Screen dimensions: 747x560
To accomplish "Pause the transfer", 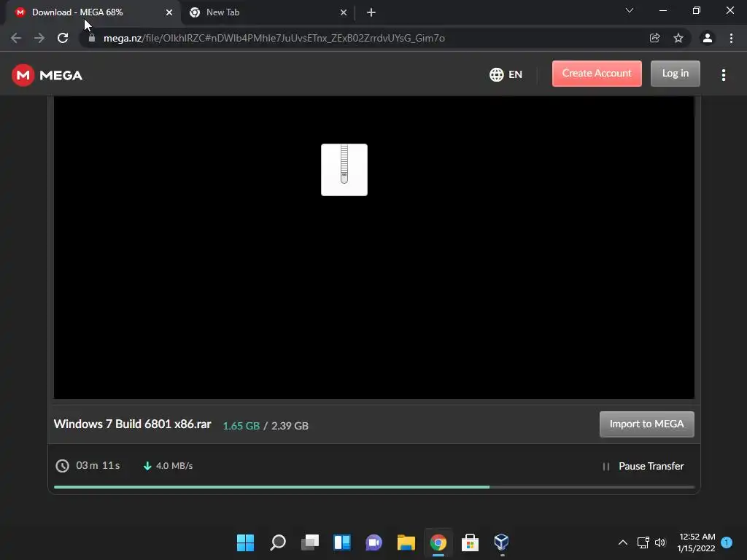I will click(643, 466).
